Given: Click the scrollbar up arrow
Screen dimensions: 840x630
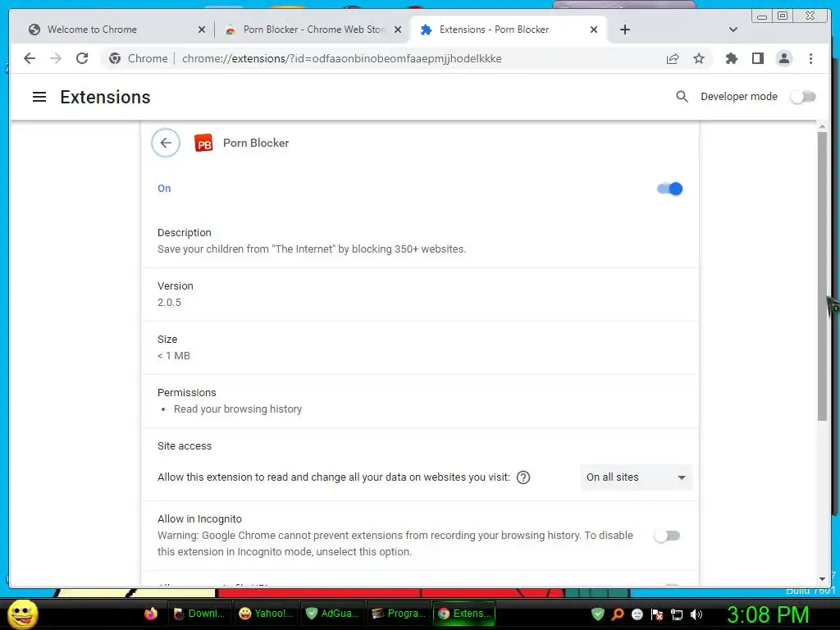Looking at the screenshot, I should [x=822, y=127].
